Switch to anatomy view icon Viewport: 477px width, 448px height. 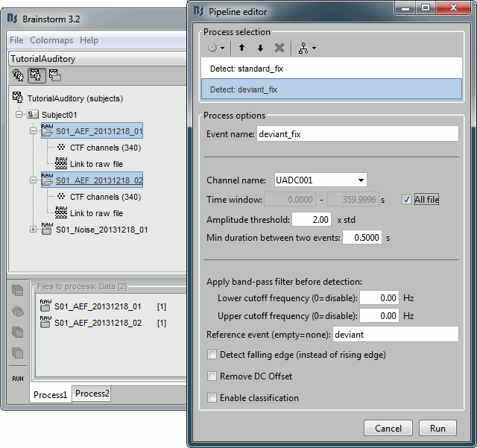19,75
